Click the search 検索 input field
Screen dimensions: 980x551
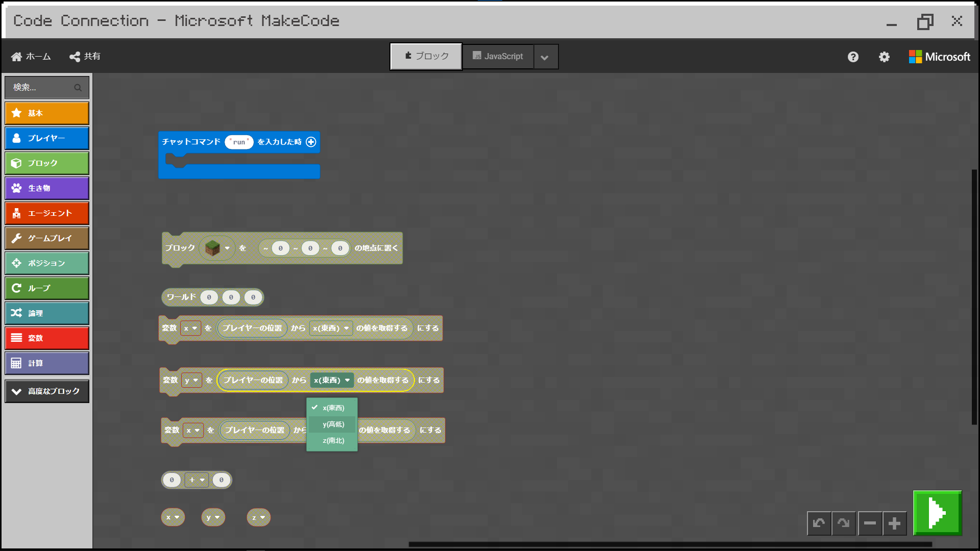click(x=47, y=88)
